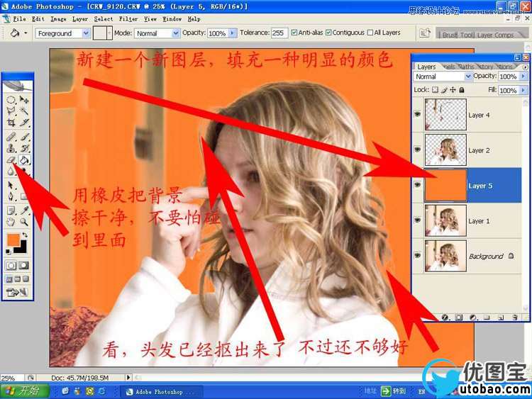The image size is (532, 399).
Task: Open the Foreground fill source dropdown
Action: click(86, 33)
